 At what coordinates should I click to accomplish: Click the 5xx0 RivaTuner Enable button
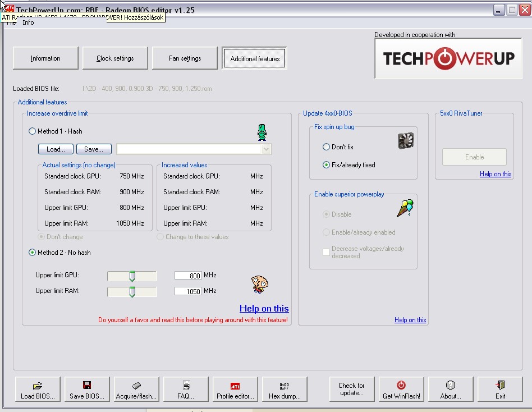point(474,157)
